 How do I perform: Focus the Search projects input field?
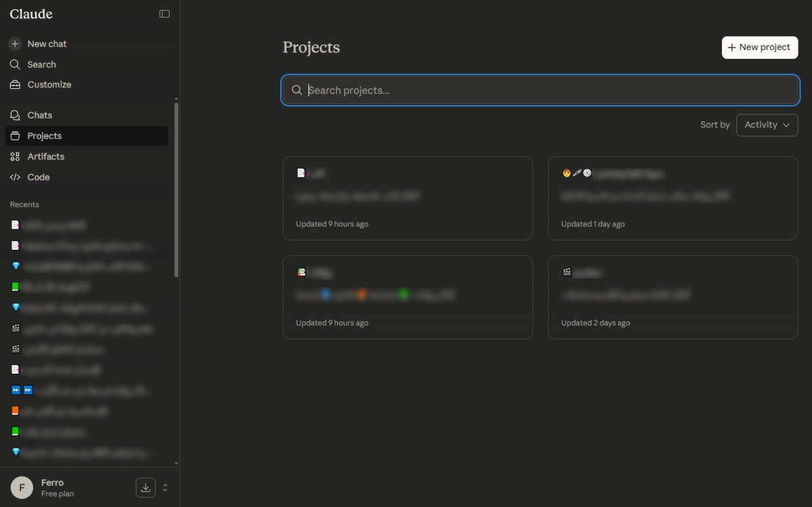[540, 90]
